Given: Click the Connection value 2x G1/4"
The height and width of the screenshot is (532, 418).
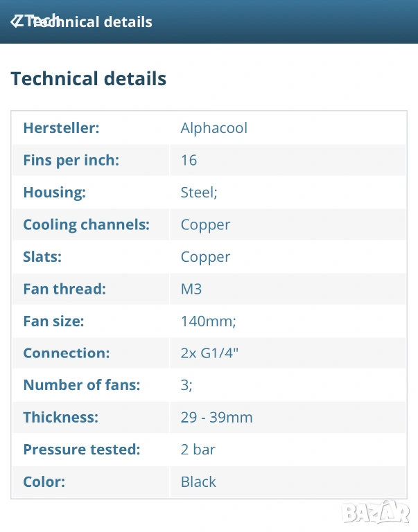Looking at the screenshot, I should [x=209, y=353].
